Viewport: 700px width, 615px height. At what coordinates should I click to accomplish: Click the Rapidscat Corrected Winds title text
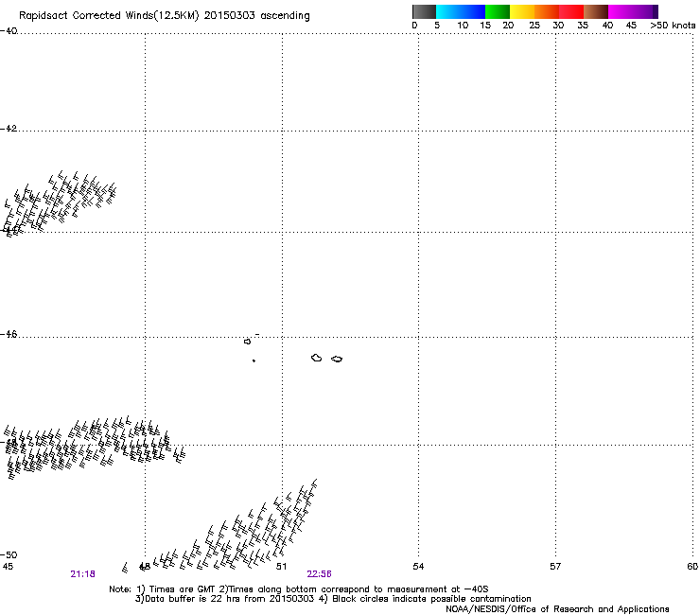tap(165, 16)
